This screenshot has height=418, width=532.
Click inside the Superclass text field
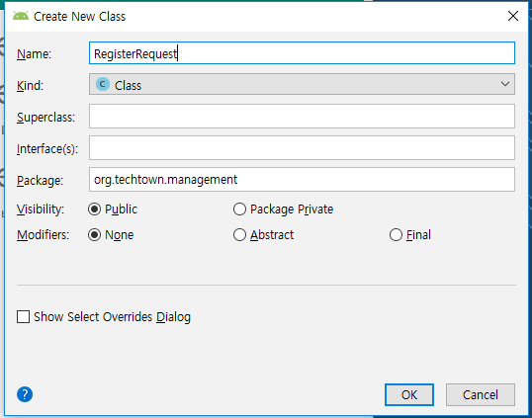click(302, 117)
